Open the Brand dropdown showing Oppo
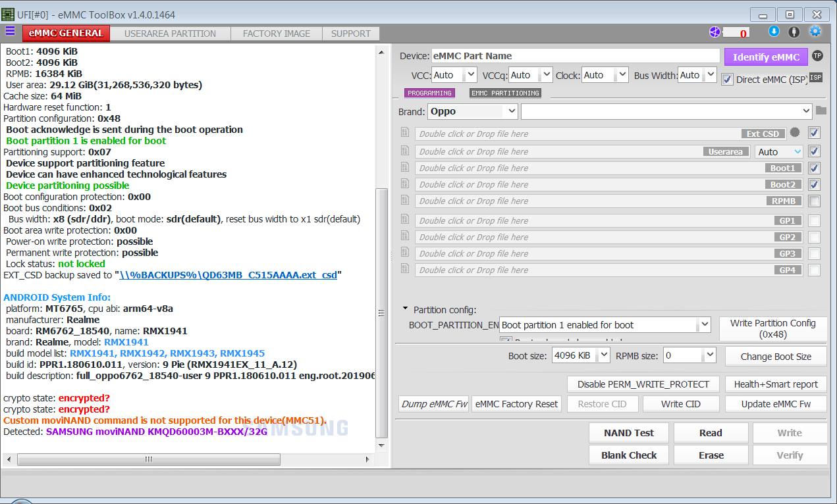The width and height of the screenshot is (837, 504). coord(473,111)
